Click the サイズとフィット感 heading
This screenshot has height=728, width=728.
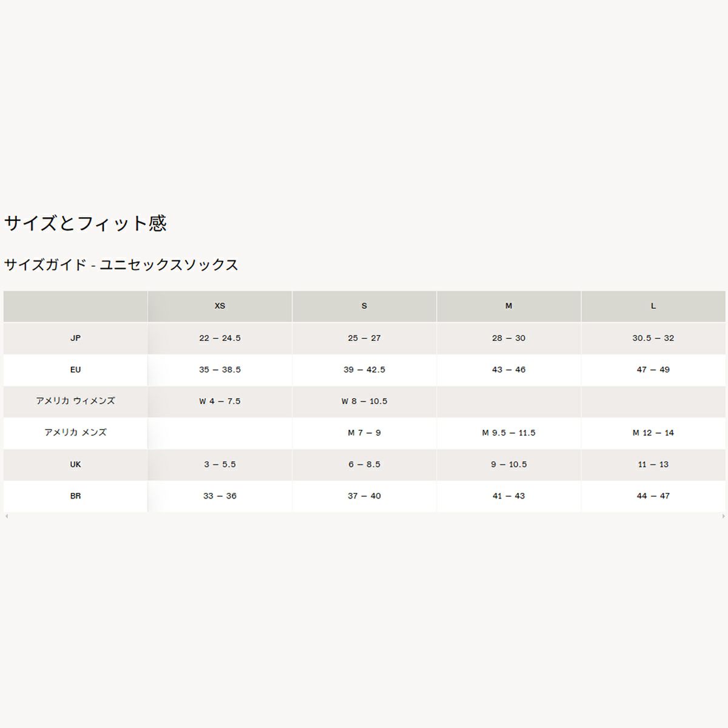86,223
